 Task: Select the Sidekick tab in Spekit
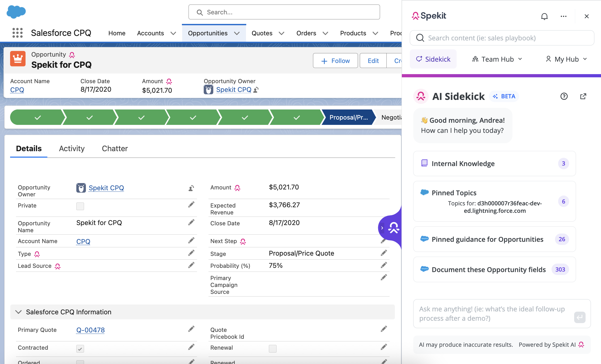coord(433,59)
